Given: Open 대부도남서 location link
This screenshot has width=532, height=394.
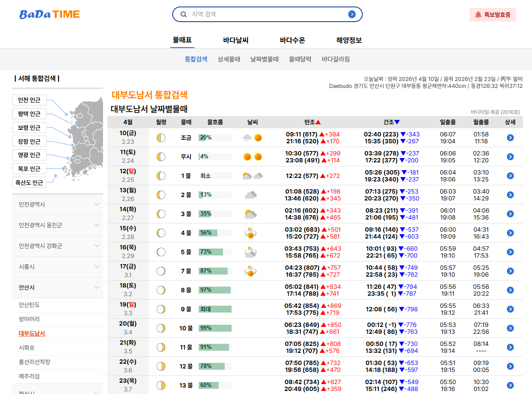Looking at the screenshot, I should [32, 333].
